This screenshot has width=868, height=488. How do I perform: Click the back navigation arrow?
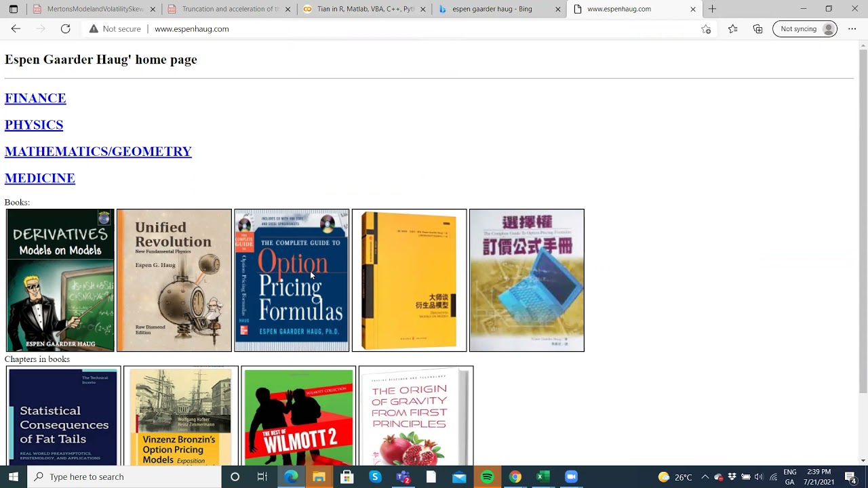pyautogui.click(x=16, y=29)
